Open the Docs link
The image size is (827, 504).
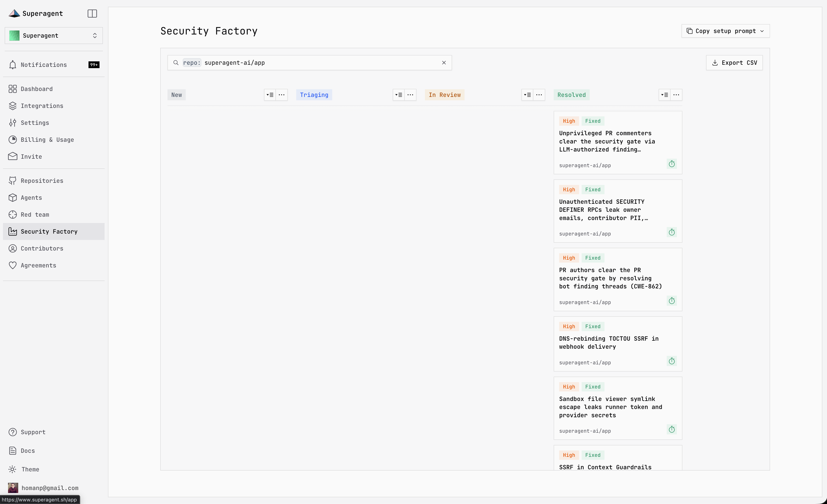(x=54, y=451)
